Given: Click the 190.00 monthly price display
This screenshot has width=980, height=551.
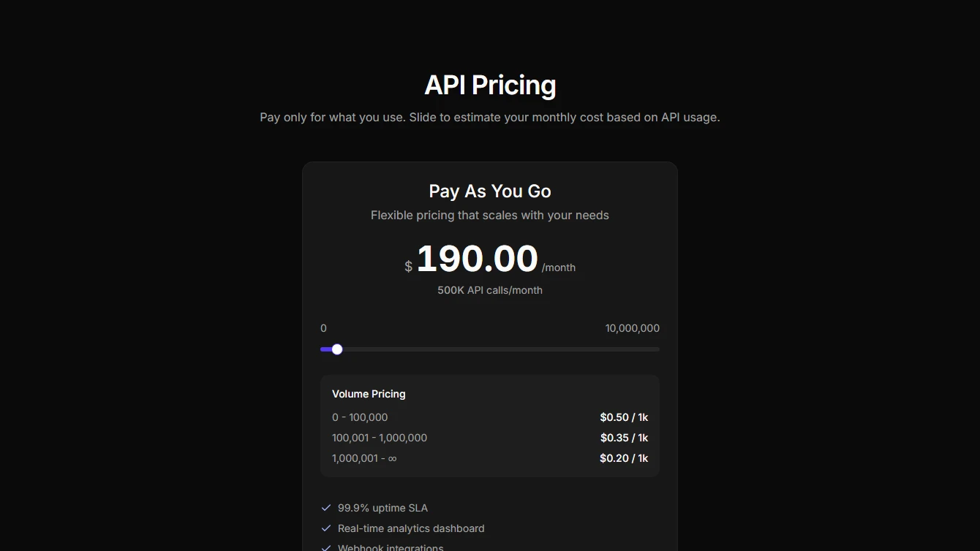Looking at the screenshot, I should coord(476,259).
